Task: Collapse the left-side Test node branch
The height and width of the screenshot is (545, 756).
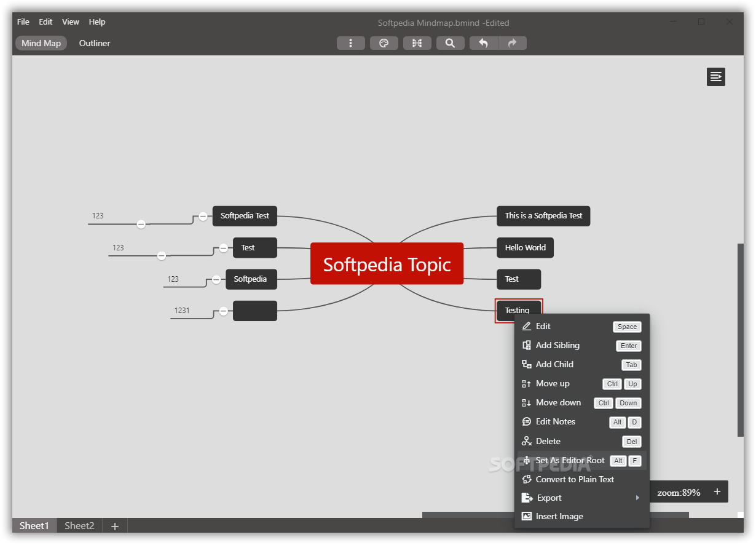Action: 223,248
